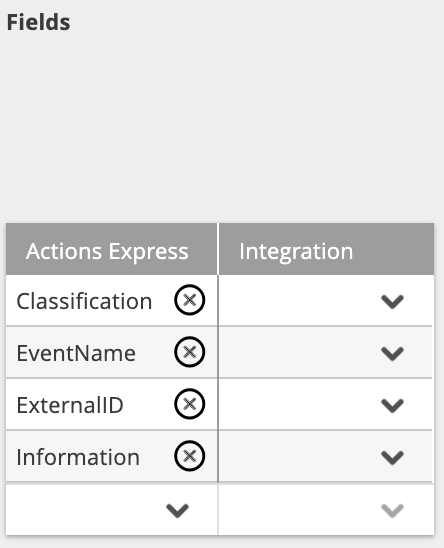444x548 pixels.
Task: Open Integration dropdown for ExternalID
Action: pos(392,405)
